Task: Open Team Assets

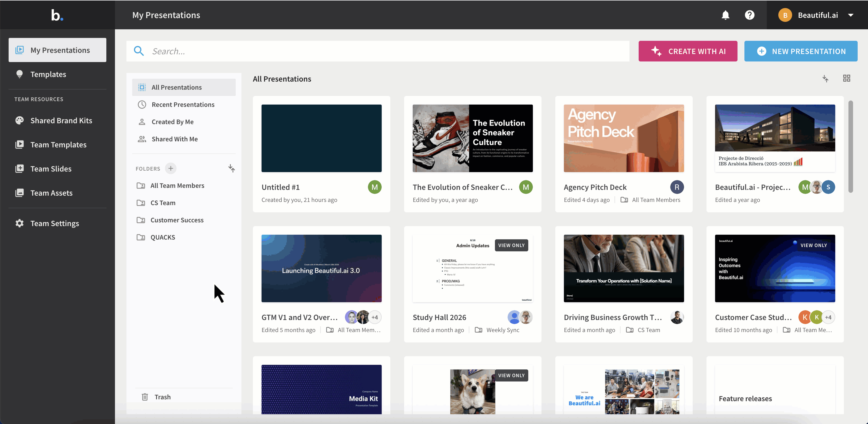Action: [57, 193]
